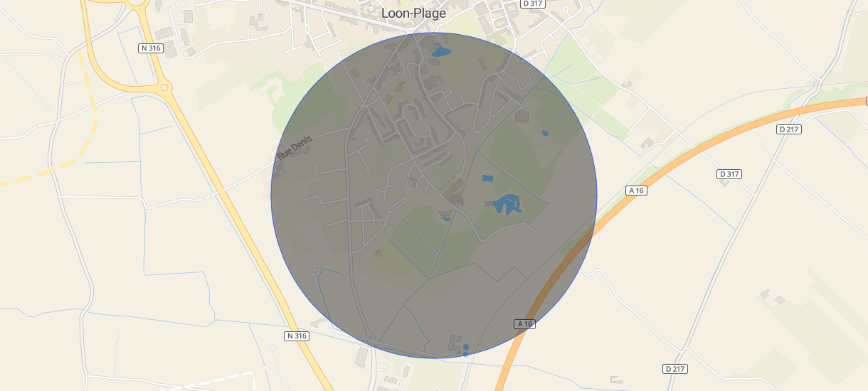Select the N 316 shield near the upper roundabout

pyautogui.click(x=151, y=48)
